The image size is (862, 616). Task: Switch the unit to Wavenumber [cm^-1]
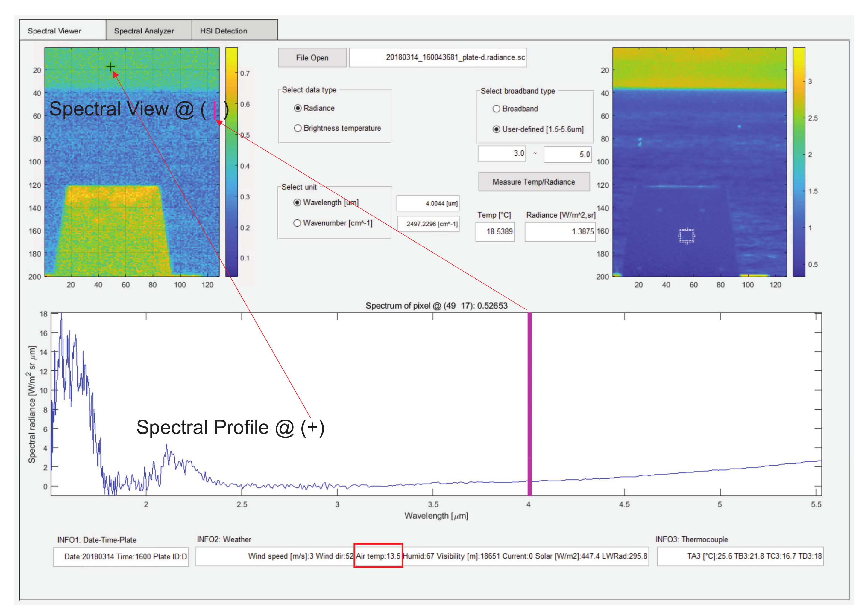297,223
